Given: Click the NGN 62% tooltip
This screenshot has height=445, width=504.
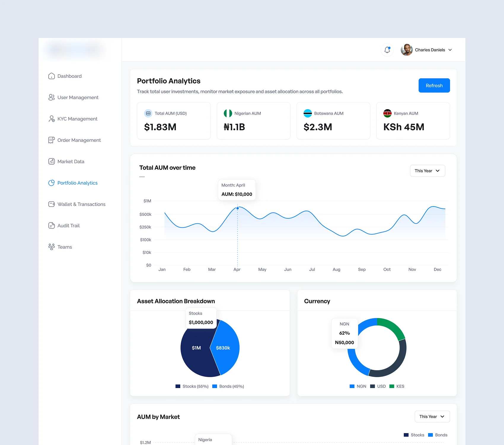Looking at the screenshot, I should (344, 333).
